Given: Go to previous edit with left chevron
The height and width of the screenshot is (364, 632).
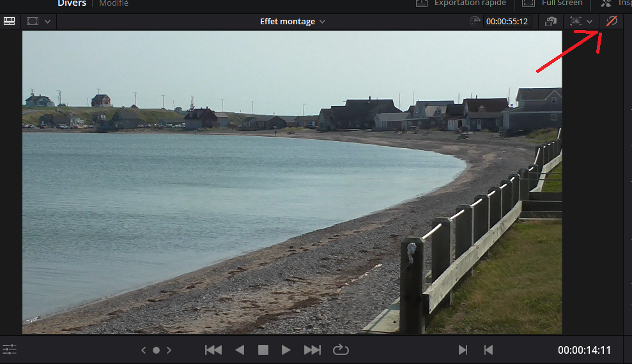Looking at the screenshot, I should point(144,350).
